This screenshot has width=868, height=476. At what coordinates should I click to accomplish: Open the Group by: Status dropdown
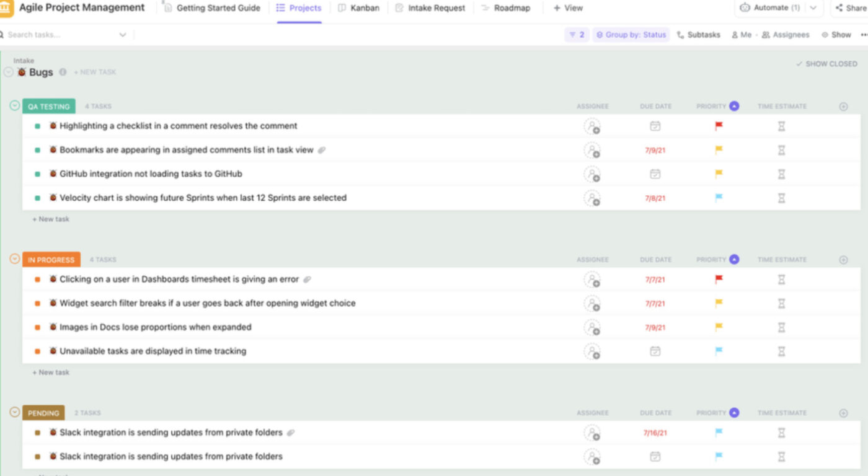[631, 35]
